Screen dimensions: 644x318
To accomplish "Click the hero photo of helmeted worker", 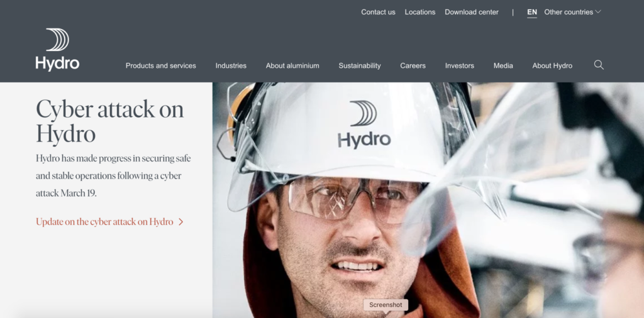I will 428,200.
